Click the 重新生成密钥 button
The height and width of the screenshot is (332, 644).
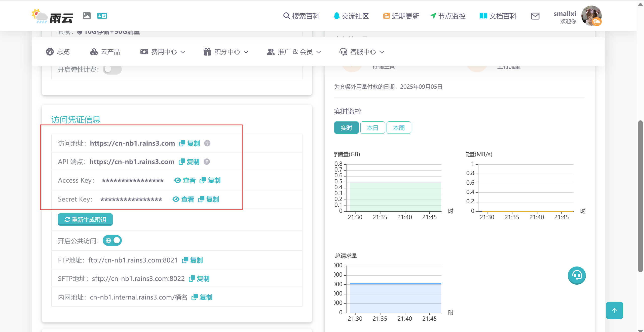pyautogui.click(x=85, y=220)
